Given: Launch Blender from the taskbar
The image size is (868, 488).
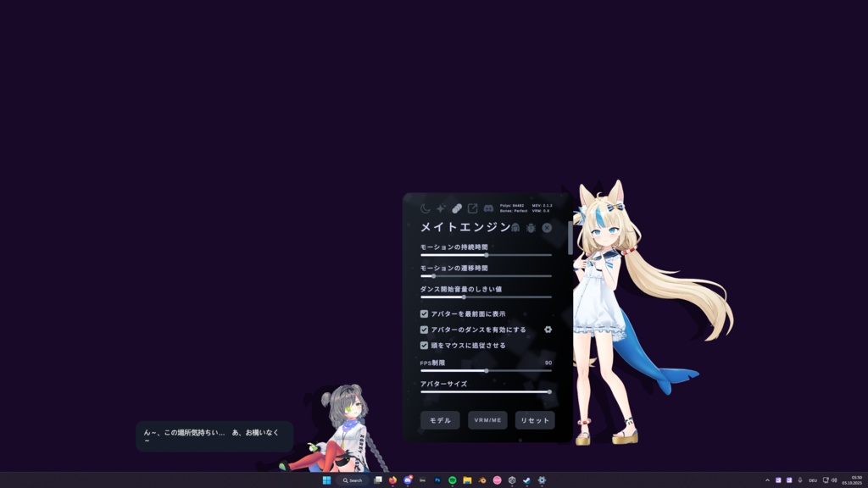Looking at the screenshot, I should pos(481,480).
